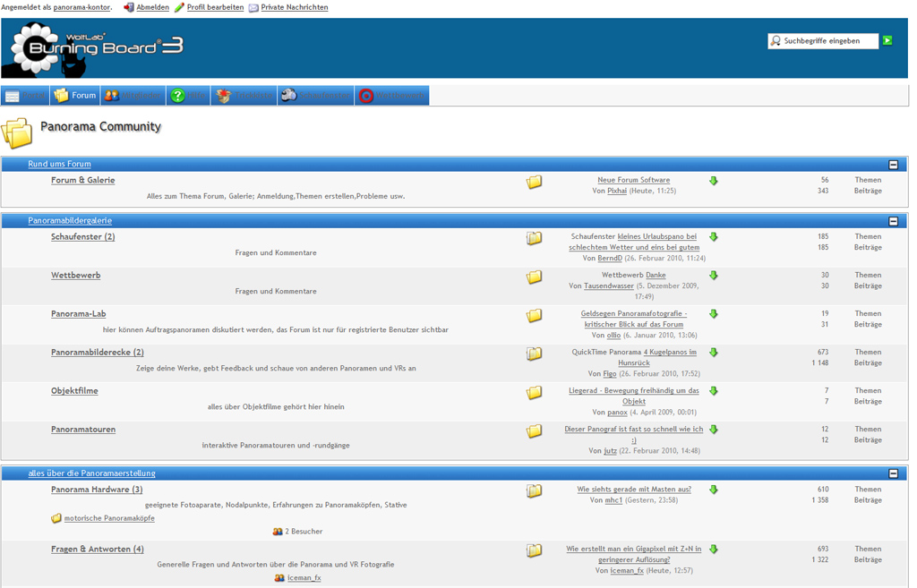Go to the Trickkiste menu tab
Viewport: 917px width, 588px height.
pyautogui.click(x=244, y=96)
